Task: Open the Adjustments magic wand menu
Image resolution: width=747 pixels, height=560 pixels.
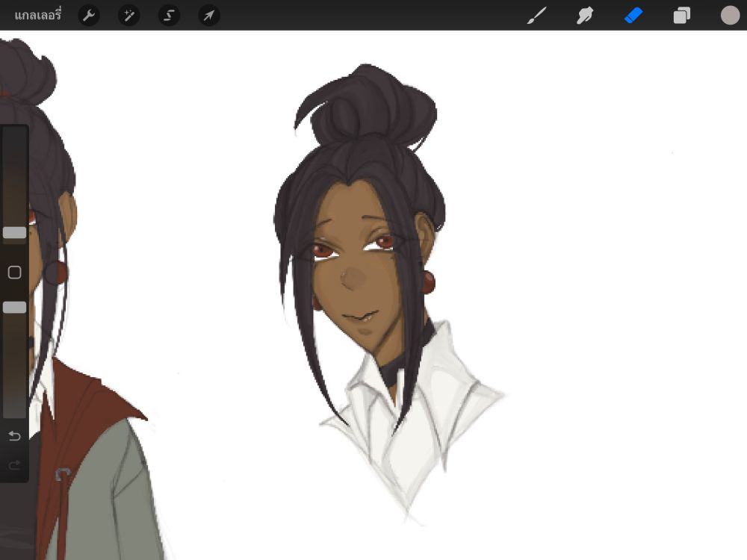Action: [x=128, y=16]
